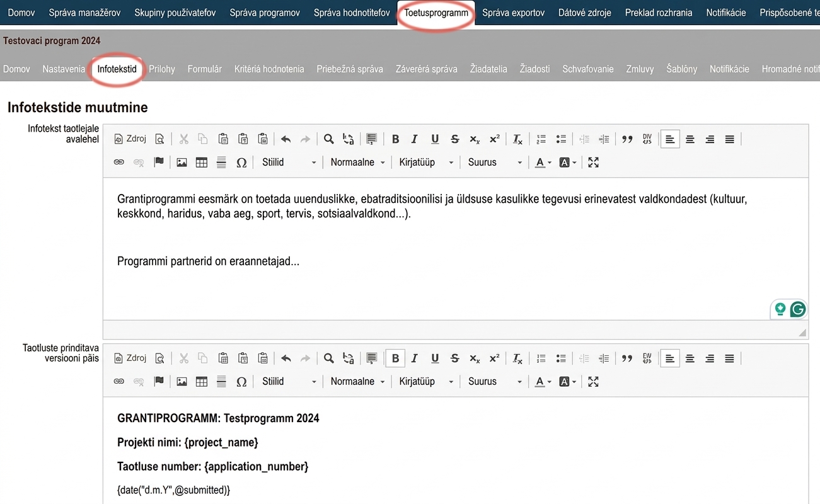Go to Správa exportov in top menu
This screenshot has height=504, width=820.
click(x=513, y=13)
